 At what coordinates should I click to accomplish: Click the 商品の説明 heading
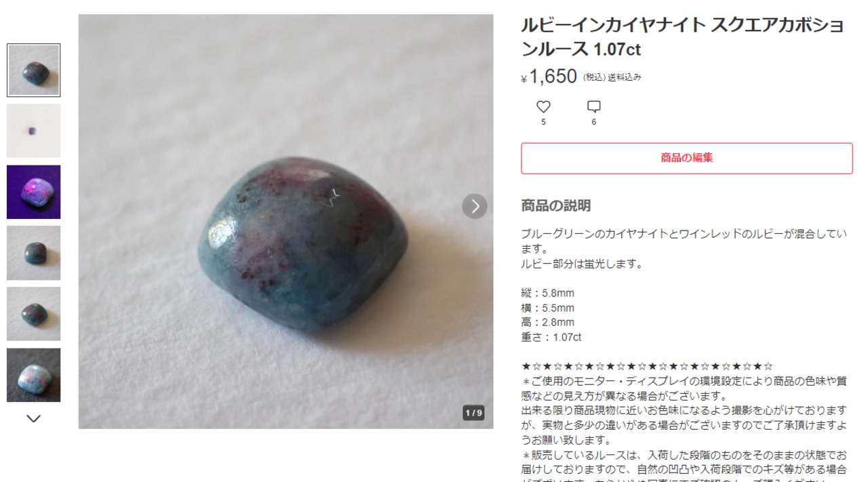click(555, 205)
